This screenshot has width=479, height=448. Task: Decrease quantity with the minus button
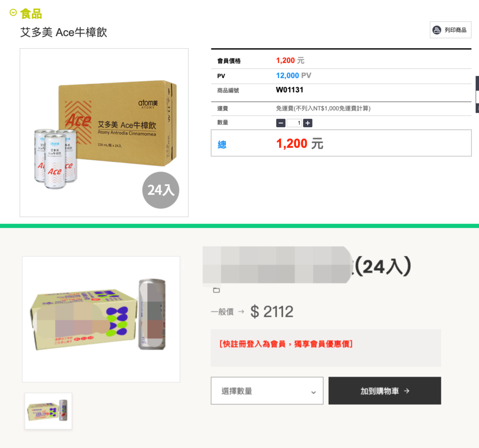coord(281,123)
